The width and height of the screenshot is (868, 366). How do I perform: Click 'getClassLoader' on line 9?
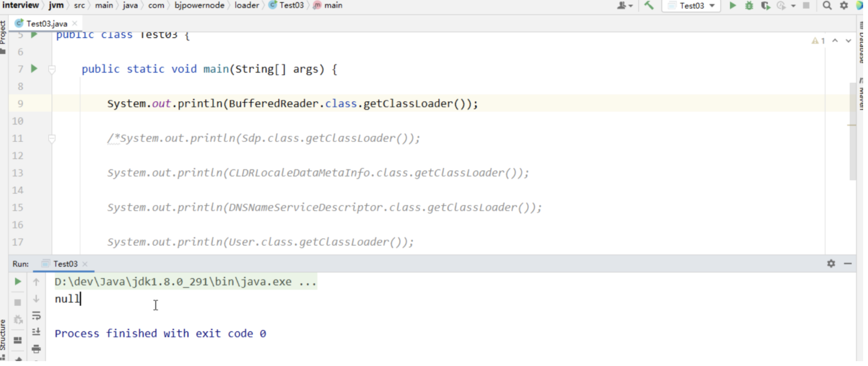click(408, 103)
